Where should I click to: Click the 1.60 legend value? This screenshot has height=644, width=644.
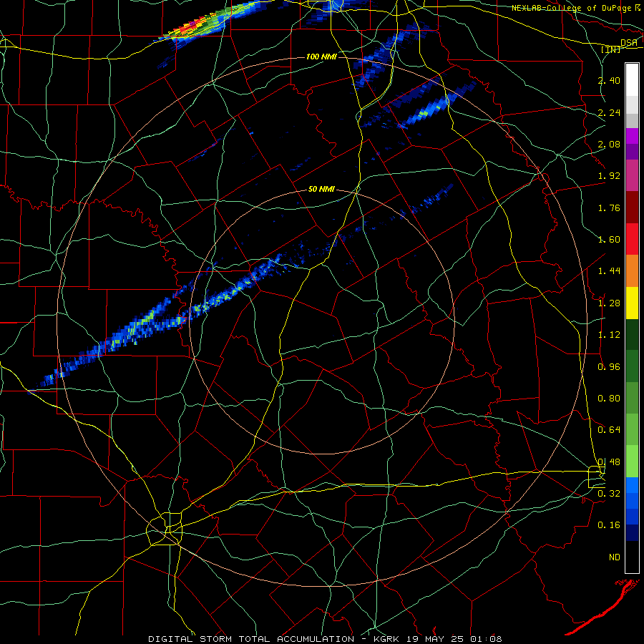point(609,240)
